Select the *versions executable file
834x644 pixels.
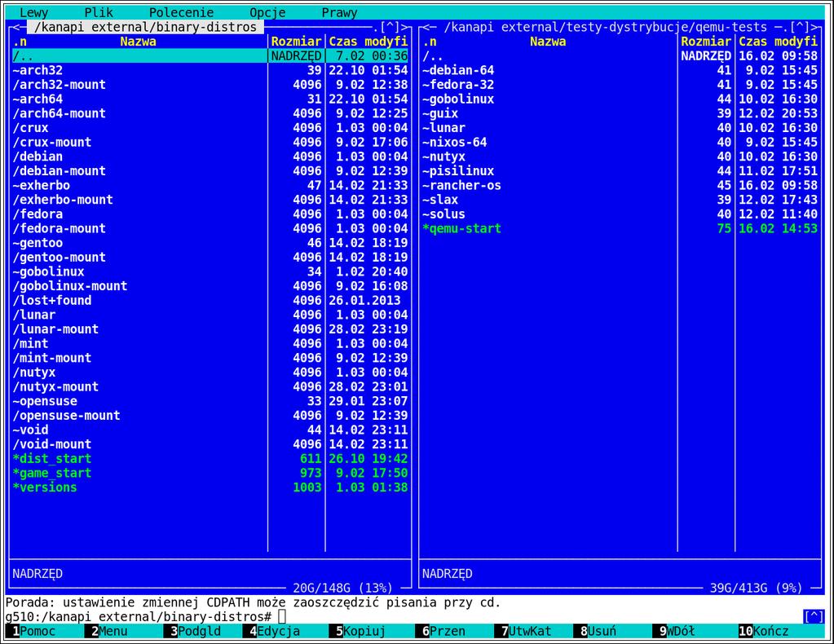click(210, 487)
